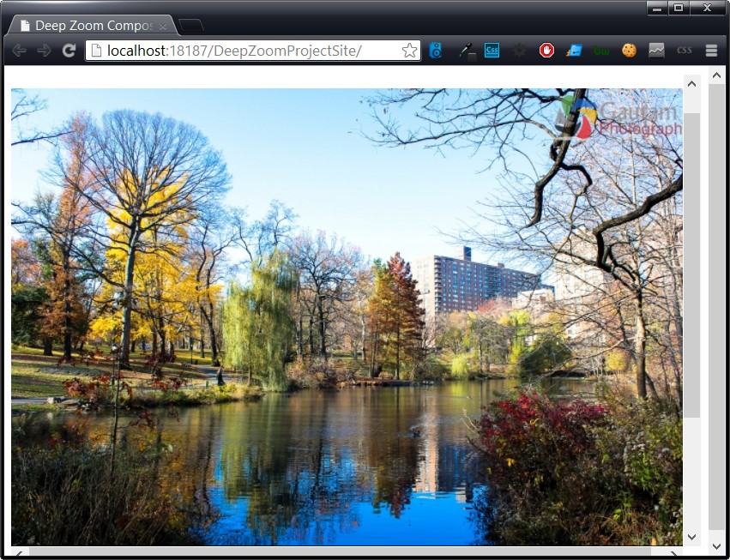This screenshot has height=560, width=730.
Task: Click the dark gear extension icon
Action: tap(519, 51)
